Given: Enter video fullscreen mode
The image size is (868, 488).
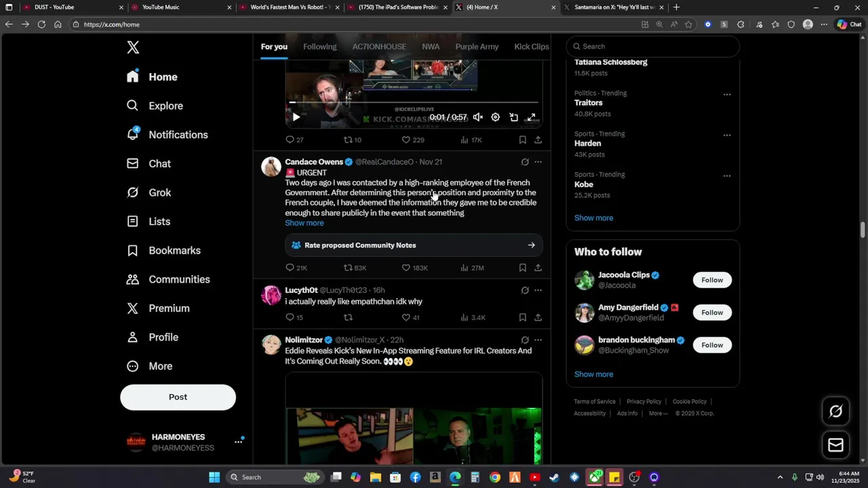Looking at the screenshot, I should 532,117.
